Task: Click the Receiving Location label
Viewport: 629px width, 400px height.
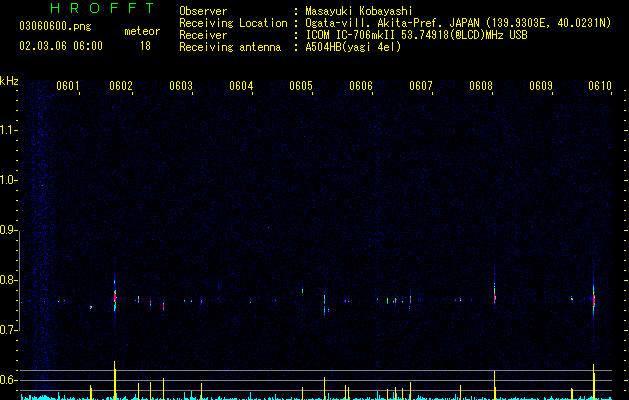Action: click(233, 23)
